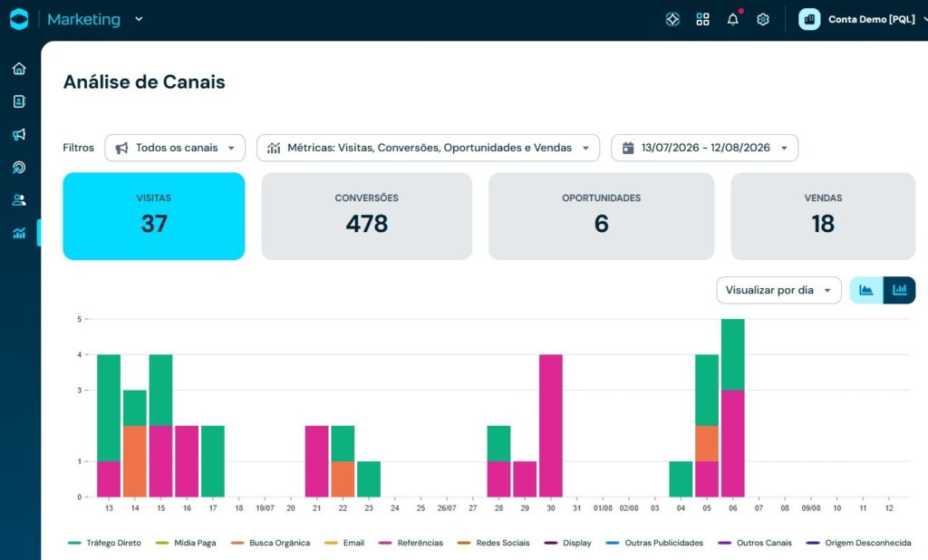Open the contacts book sidebar icon
The image size is (928, 560).
19,101
